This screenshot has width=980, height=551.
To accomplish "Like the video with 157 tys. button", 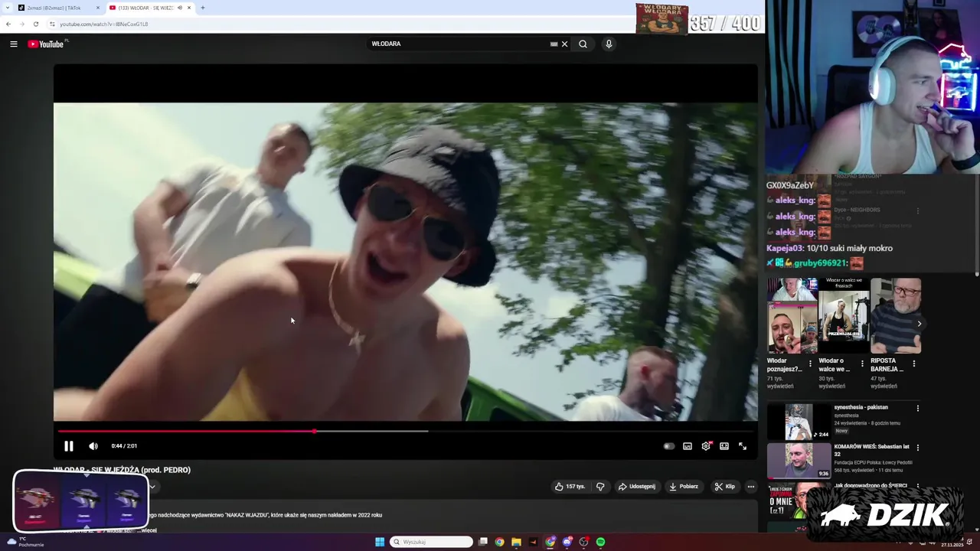I will click(570, 486).
